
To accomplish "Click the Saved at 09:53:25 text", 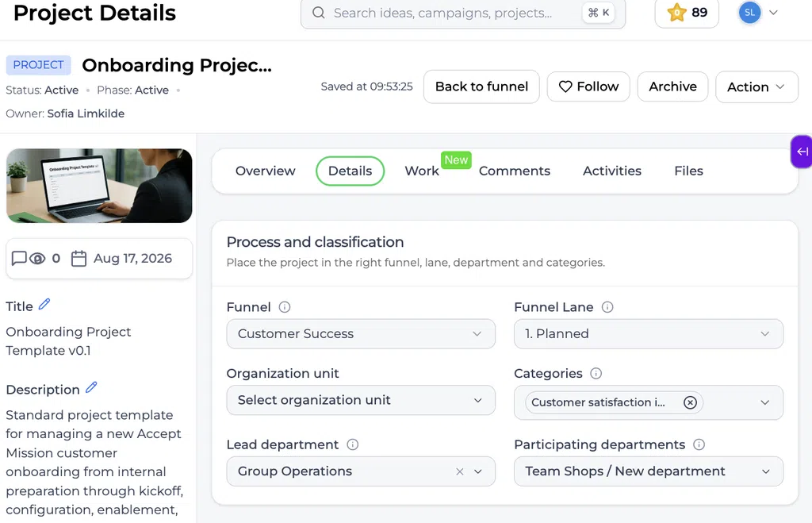I will 366,87.
